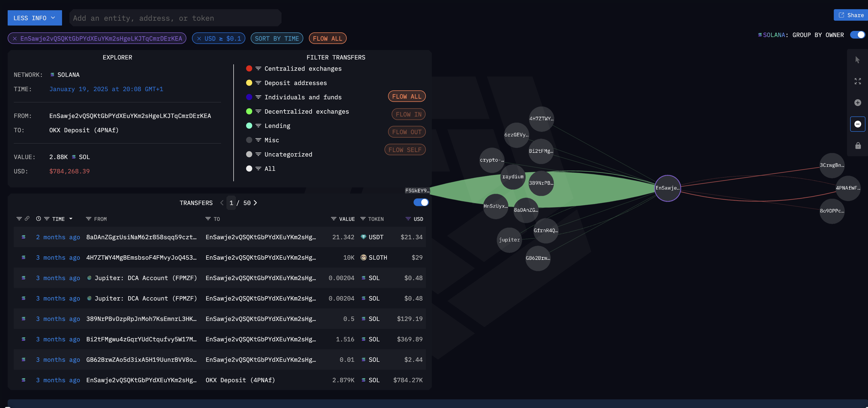Click the FLOW ALL chip in top bar

327,38
